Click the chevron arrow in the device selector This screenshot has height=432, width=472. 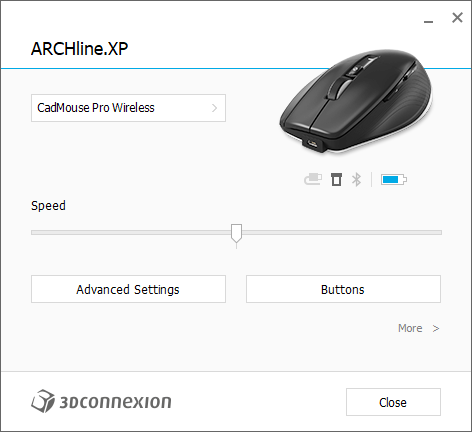(215, 108)
